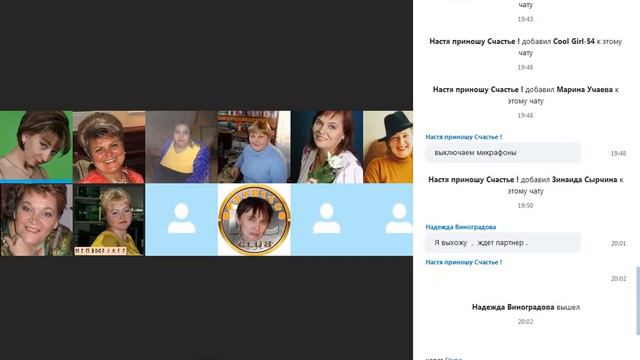Select the participant tile with green background
The width and height of the screenshot is (640, 360).
click(36, 147)
